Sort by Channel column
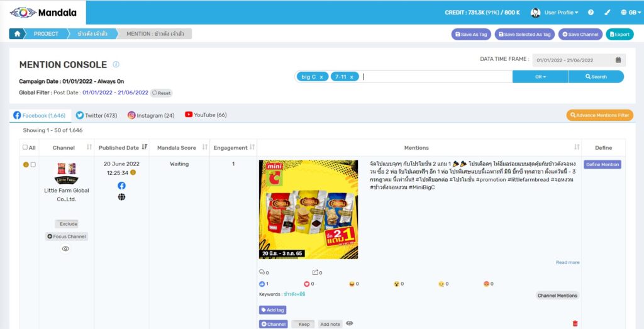This screenshot has width=644, height=329. tap(89, 147)
